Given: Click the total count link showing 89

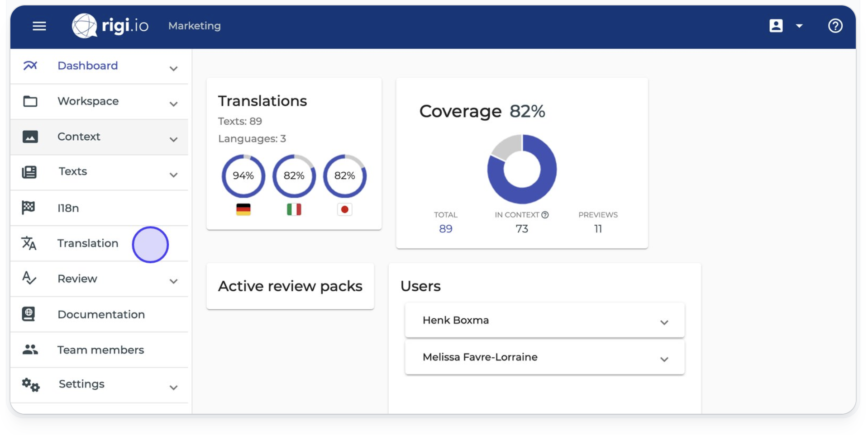Looking at the screenshot, I should pos(446,229).
